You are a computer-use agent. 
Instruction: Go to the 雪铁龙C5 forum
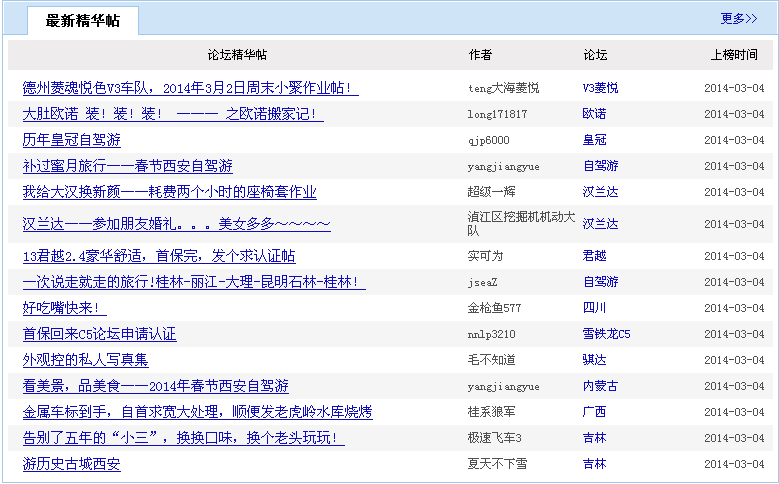tap(606, 333)
